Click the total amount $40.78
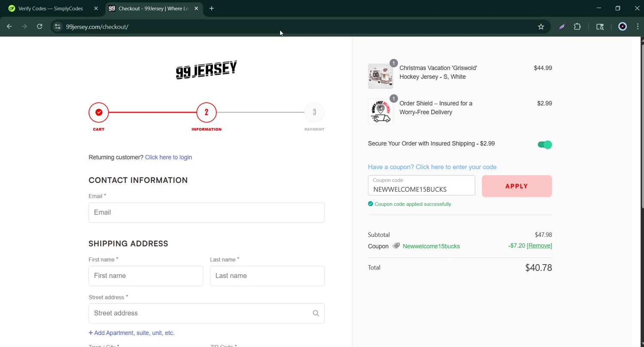Image resolution: width=644 pixels, height=347 pixels. 538,268
